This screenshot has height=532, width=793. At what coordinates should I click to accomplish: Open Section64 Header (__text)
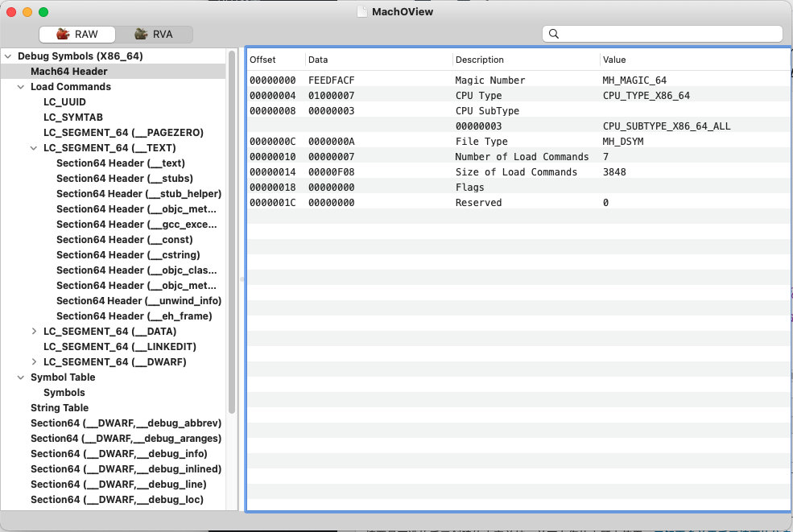121,163
